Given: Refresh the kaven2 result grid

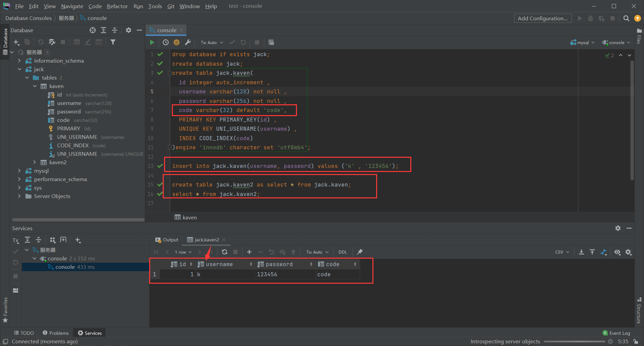Looking at the screenshot, I should coord(225,252).
